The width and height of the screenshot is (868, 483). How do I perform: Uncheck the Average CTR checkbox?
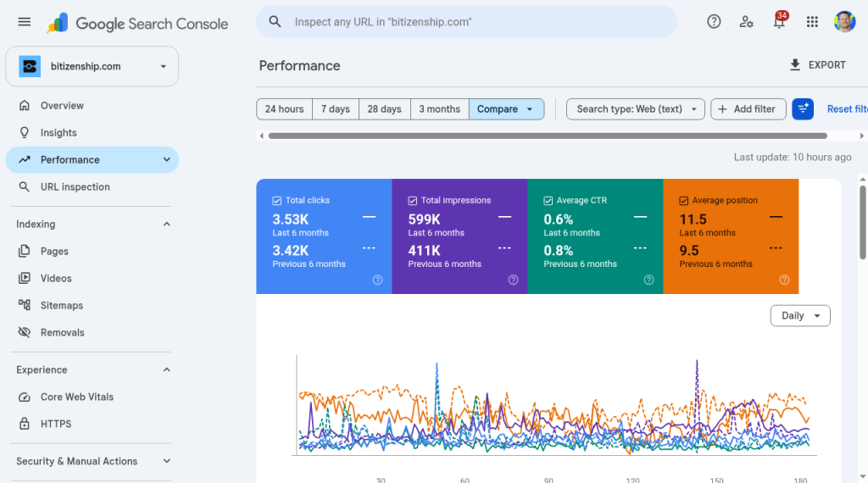[548, 201]
